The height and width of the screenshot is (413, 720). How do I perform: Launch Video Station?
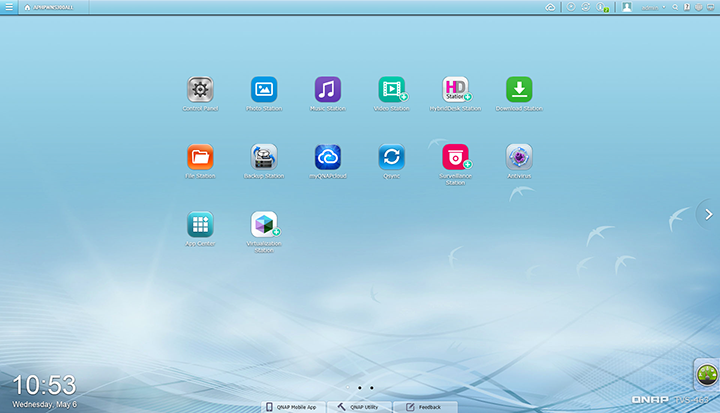[391, 90]
